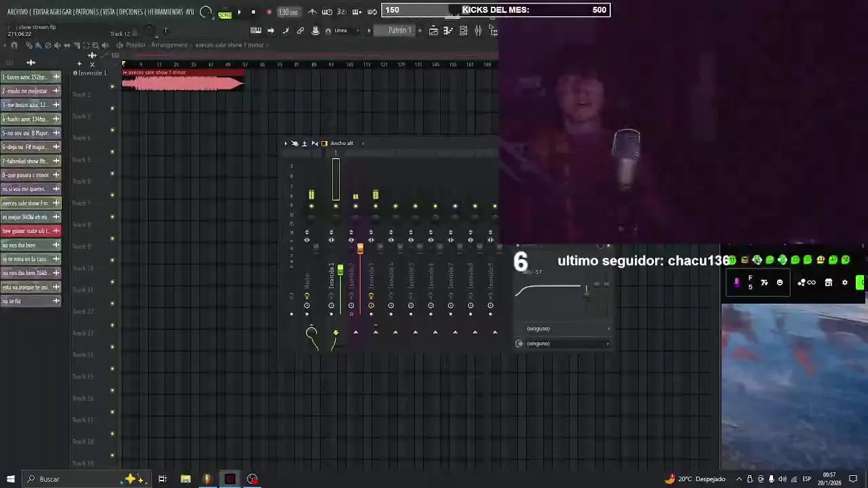Toggle the magnet snap icon
The image size is (868, 488).
[328, 30]
